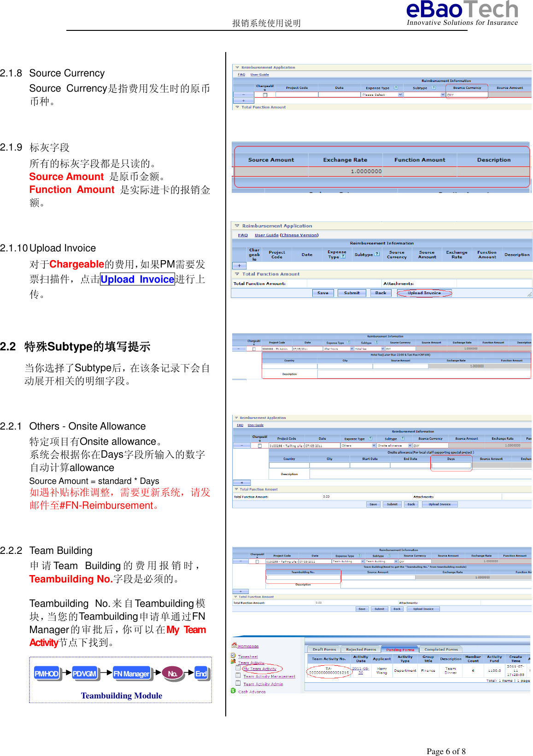
Task: Collapse Total Function Amount section in Onsite Allowance screenshot
Action: click(x=236, y=489)
